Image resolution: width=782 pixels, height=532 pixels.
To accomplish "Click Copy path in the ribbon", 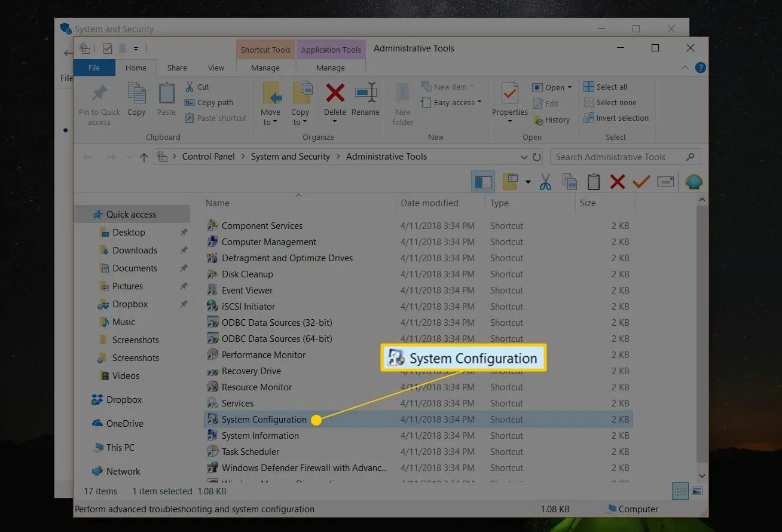I will [209, 102].
